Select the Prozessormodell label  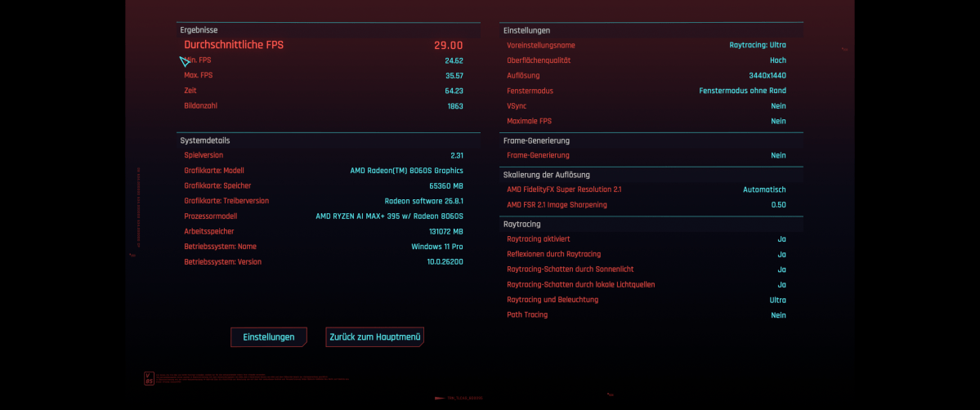click(211, 216)
